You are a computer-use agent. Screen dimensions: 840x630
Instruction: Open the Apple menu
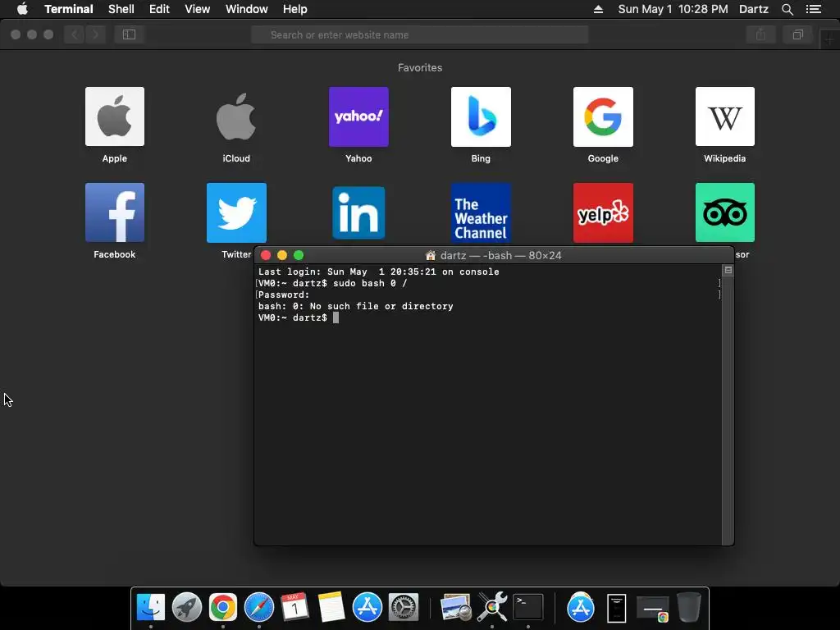pos(22,9)
